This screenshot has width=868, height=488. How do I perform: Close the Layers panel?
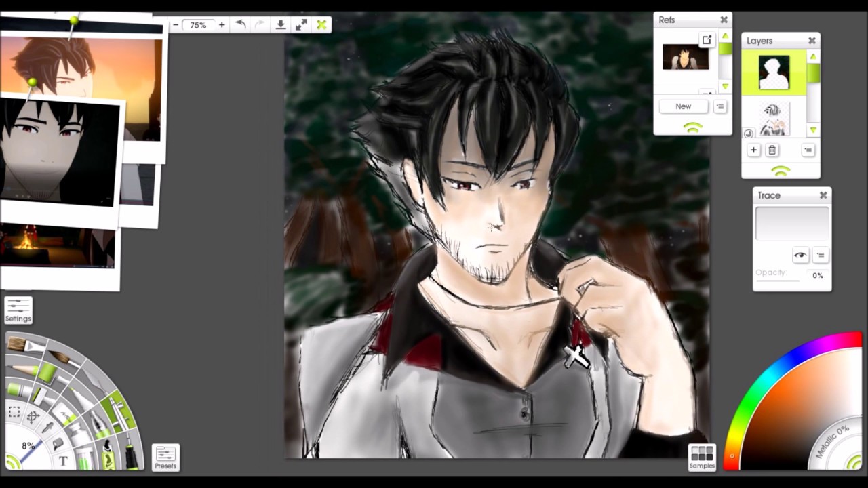click(812, 41)
